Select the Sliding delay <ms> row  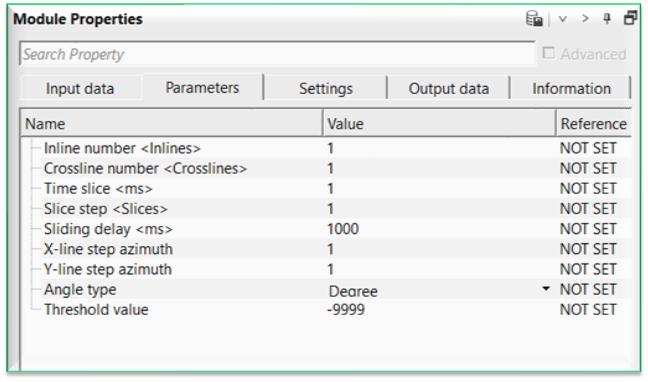(326, 229)
